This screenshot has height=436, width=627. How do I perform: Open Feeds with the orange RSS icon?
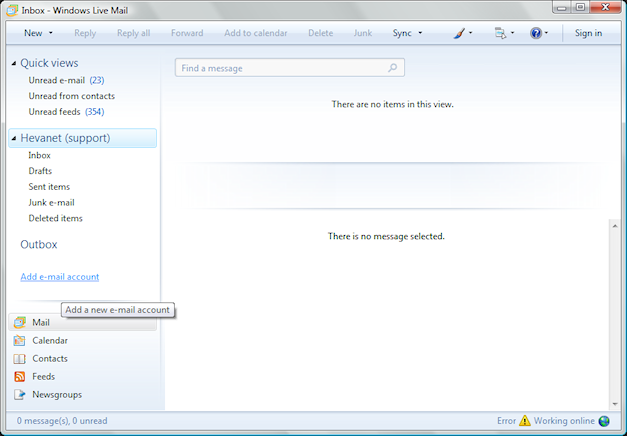click(43, 377)
